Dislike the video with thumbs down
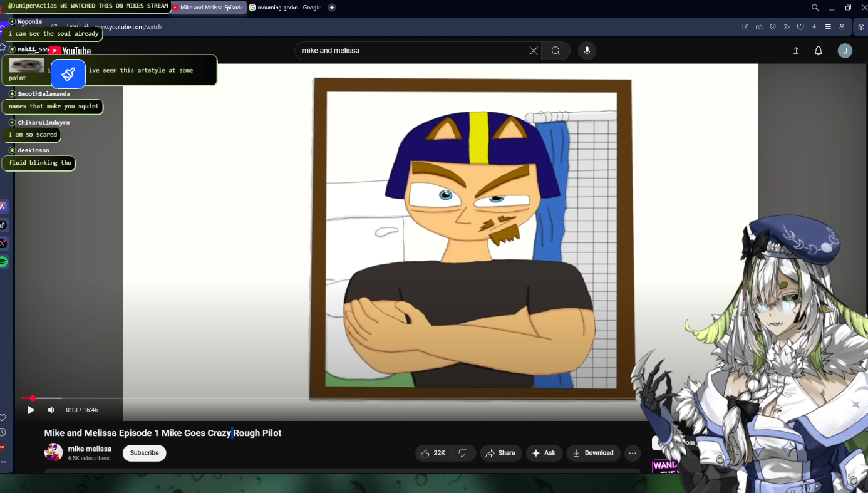 click(x=463, y=453)
